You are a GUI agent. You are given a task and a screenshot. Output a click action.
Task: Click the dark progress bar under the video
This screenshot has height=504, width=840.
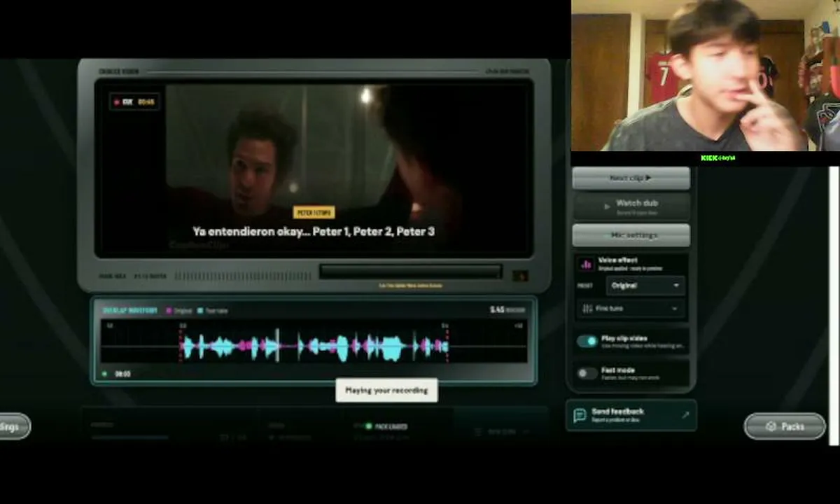click(411, 272)
